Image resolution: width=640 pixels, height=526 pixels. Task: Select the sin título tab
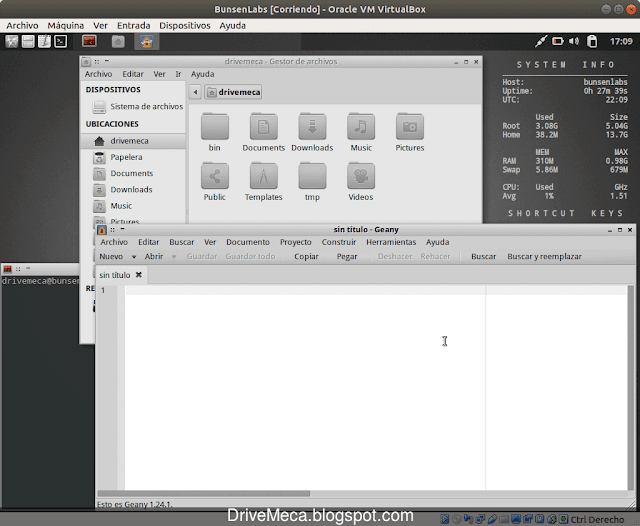pyautogui.click(x=115, y=275)
